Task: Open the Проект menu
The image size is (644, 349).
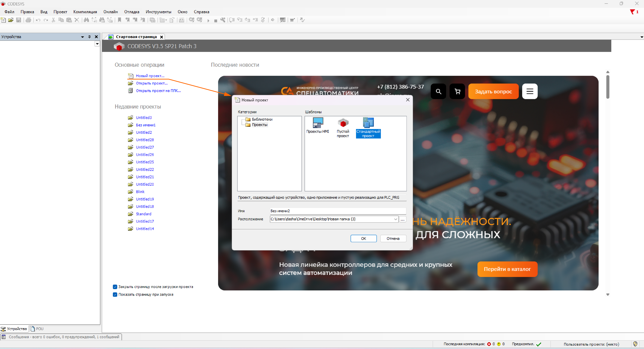Action: pyautogui.click(x=60, y=12)
